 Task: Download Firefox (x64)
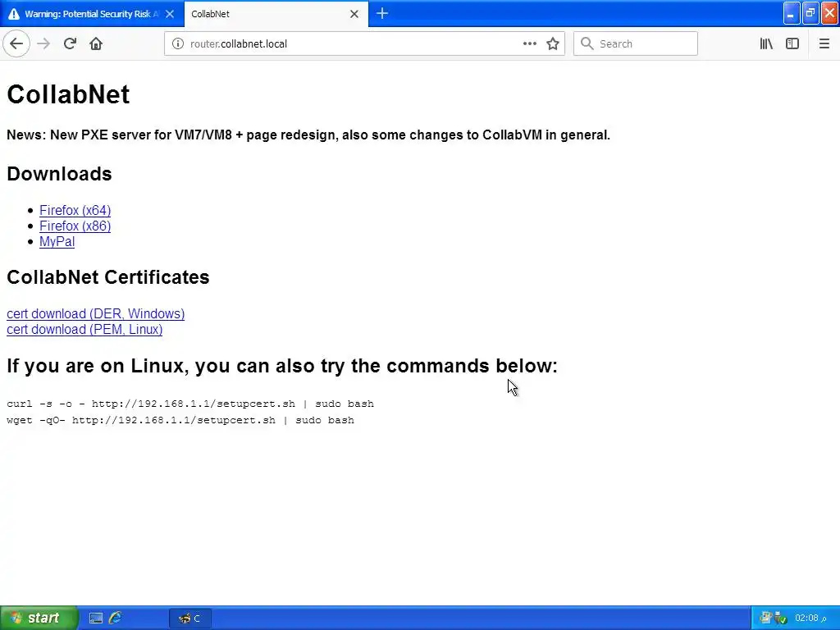click(75, 210)
